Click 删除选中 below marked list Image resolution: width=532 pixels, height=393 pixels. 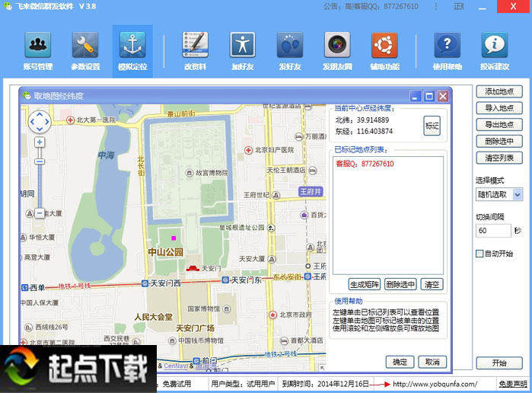[400, 284]
